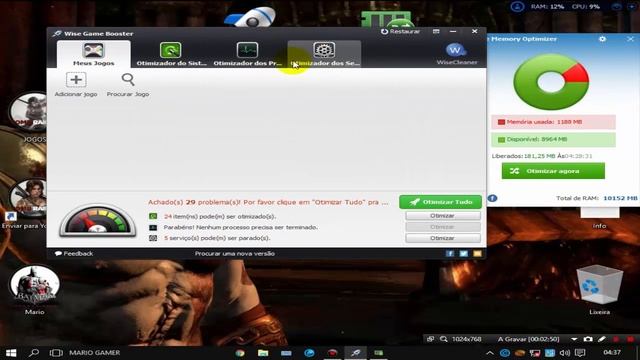Open the Batman desktop icon labeled Mario
640x360 pixels.
click(35, 290)
